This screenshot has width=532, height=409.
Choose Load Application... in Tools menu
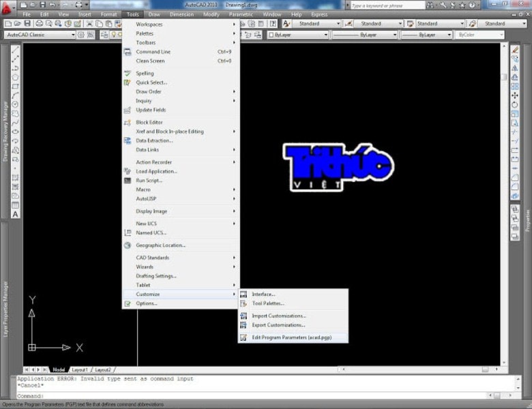pyautogui.click(x=181, y=171)
